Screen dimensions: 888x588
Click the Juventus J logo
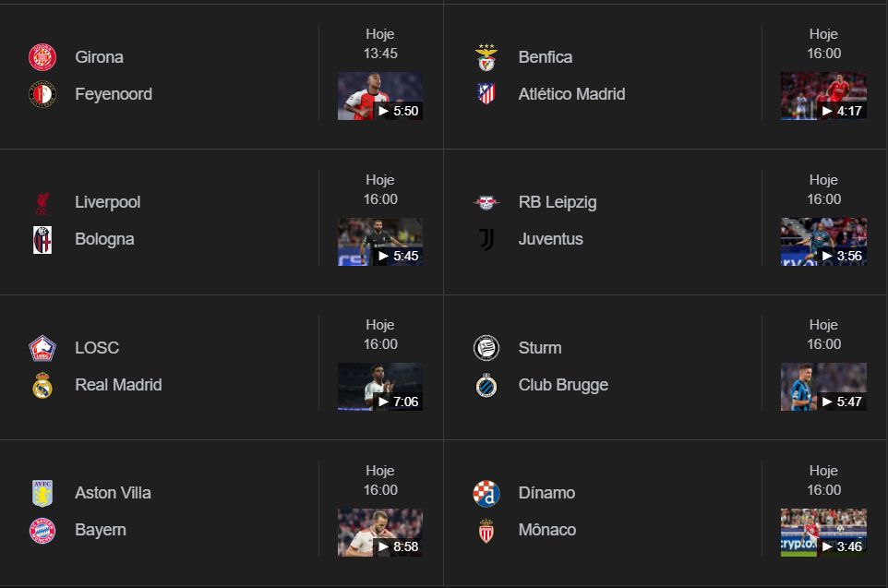tap(486, 240)
